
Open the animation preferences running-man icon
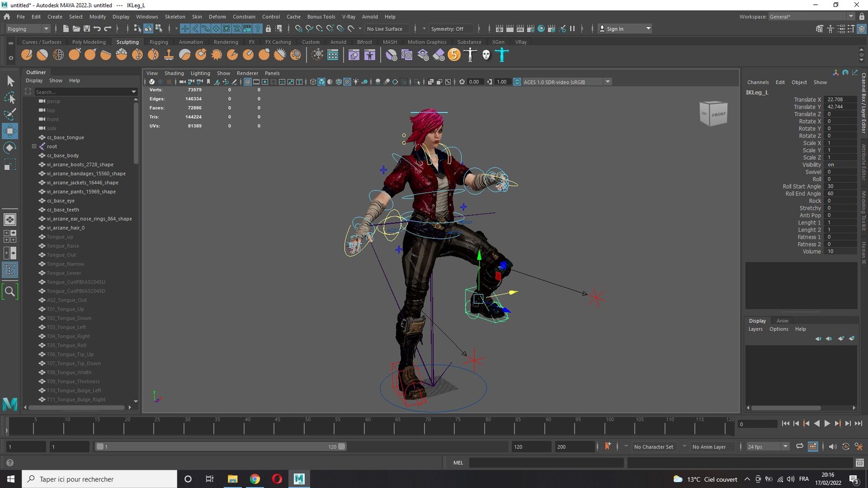[x=859, y=447]
